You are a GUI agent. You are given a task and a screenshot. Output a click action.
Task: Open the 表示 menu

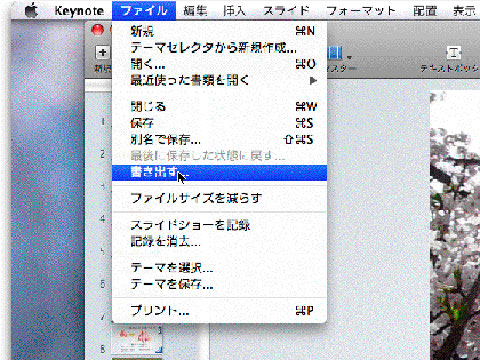(x=464, y=11)
